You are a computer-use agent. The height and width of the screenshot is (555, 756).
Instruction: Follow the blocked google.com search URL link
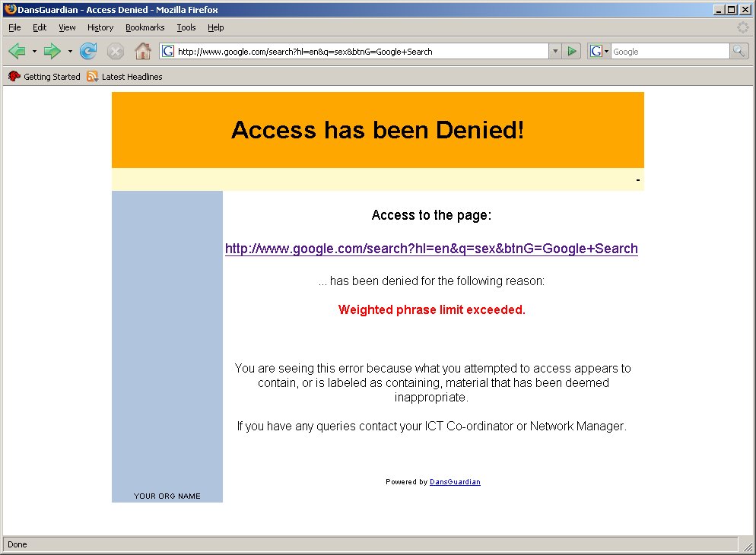431,249
